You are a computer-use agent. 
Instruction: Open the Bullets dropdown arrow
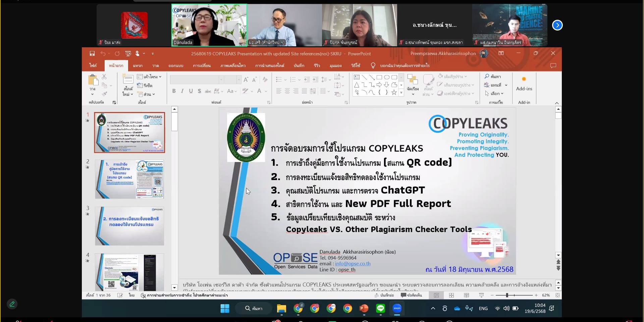pos(285,79)
